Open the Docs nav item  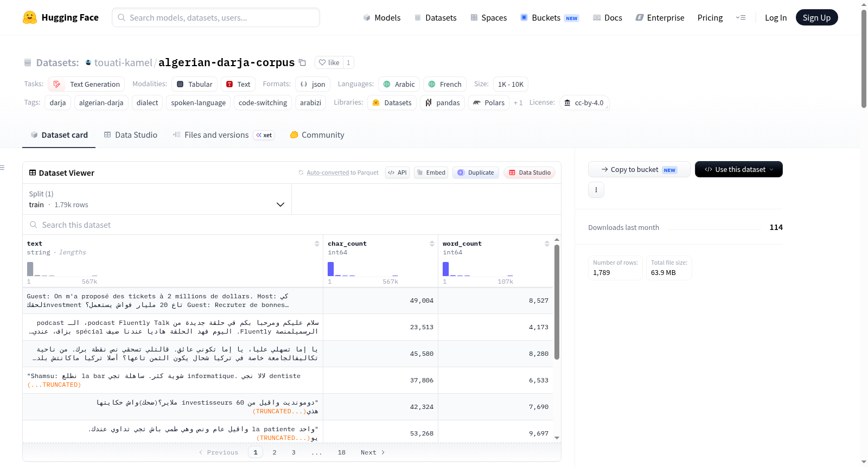tap(608, 17)
